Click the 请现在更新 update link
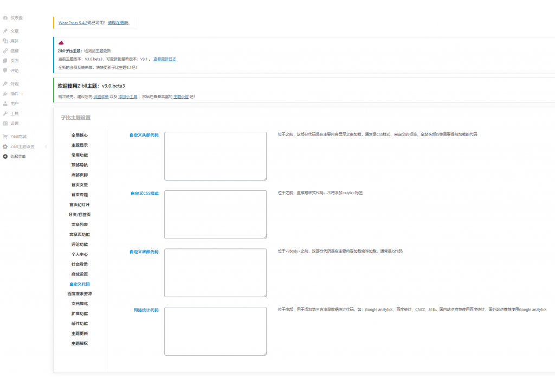The image size is (555, 392). pos(118,23)
